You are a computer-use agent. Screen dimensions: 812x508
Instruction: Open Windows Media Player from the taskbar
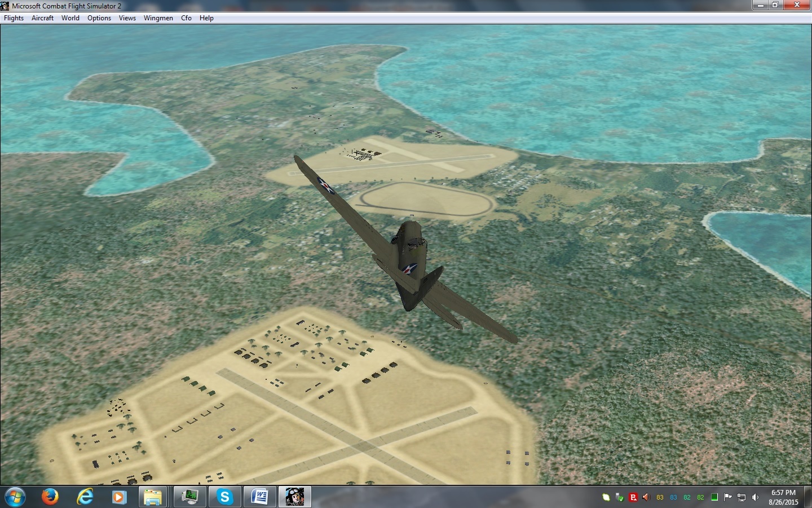[119, 497]
